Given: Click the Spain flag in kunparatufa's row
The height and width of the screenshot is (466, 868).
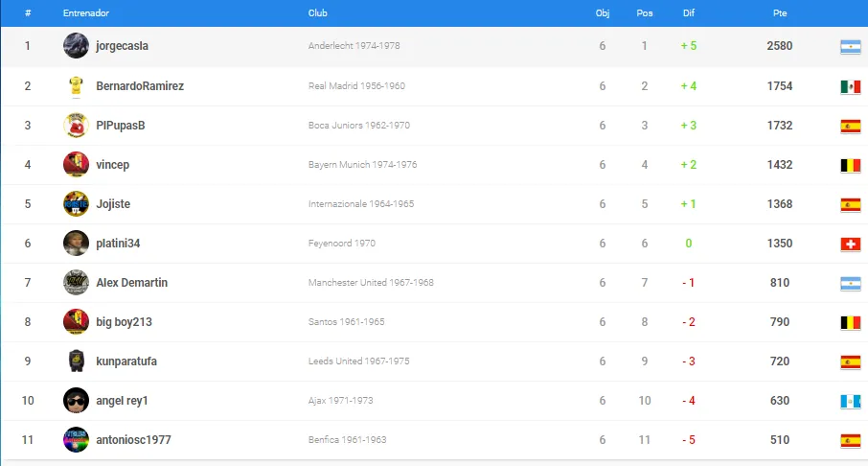Looking at the screenshot, I should (851, 361).
